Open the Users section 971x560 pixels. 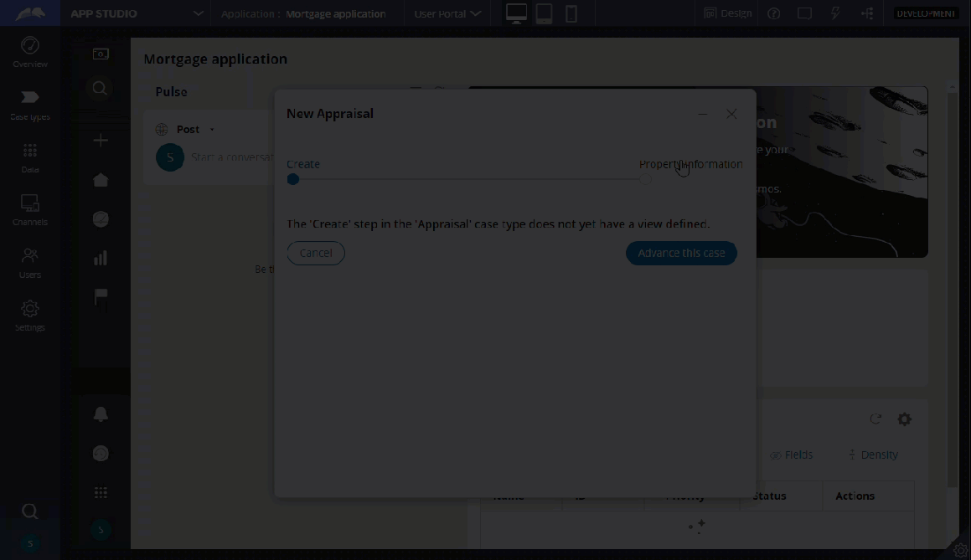pos(29,263)
